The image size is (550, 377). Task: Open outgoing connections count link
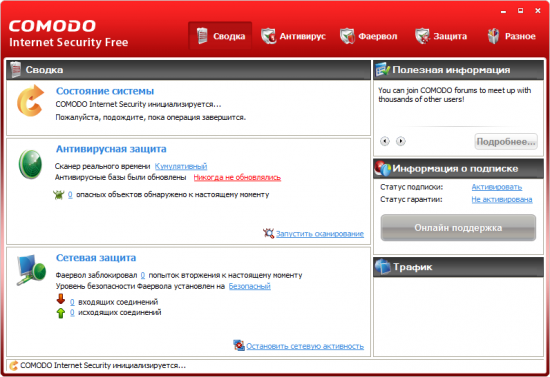tap(72, 312)
